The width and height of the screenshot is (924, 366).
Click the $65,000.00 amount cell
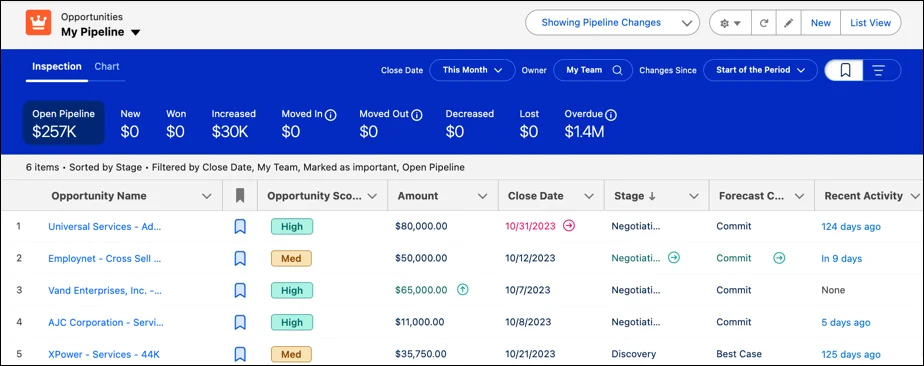(x=421, y=290)
